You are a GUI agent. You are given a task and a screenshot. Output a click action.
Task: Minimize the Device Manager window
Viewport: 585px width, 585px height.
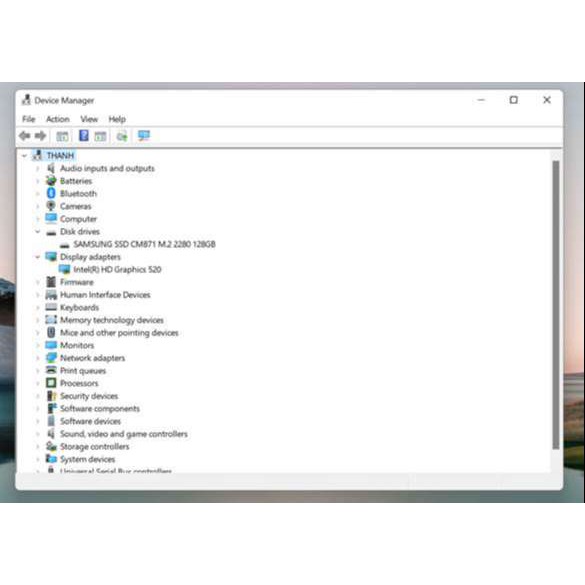tap(481, 100)
